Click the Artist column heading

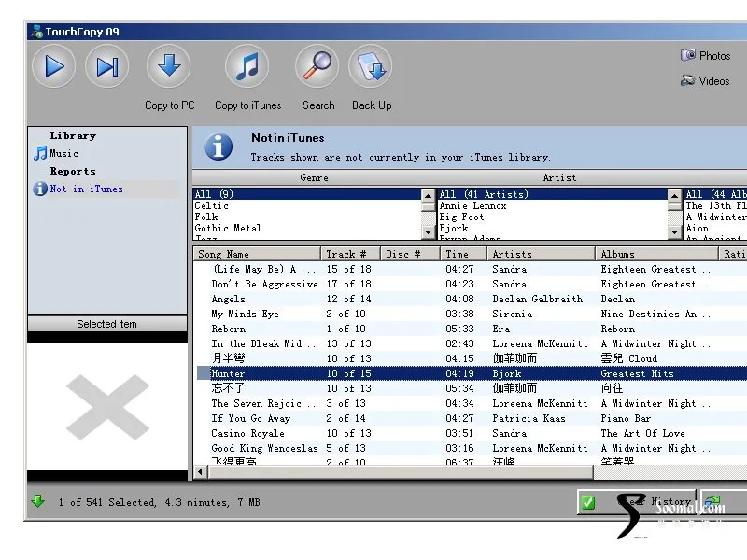(x=559, y=177)
